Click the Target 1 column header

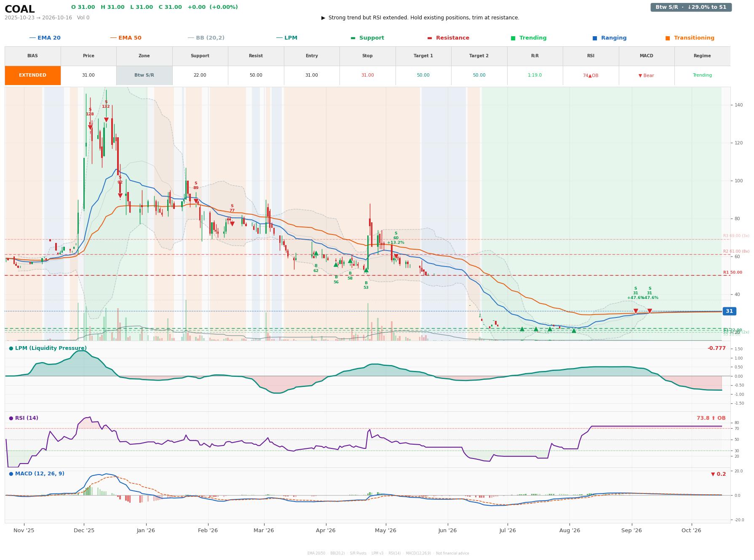pyautogui.click(x=423, y=56)
